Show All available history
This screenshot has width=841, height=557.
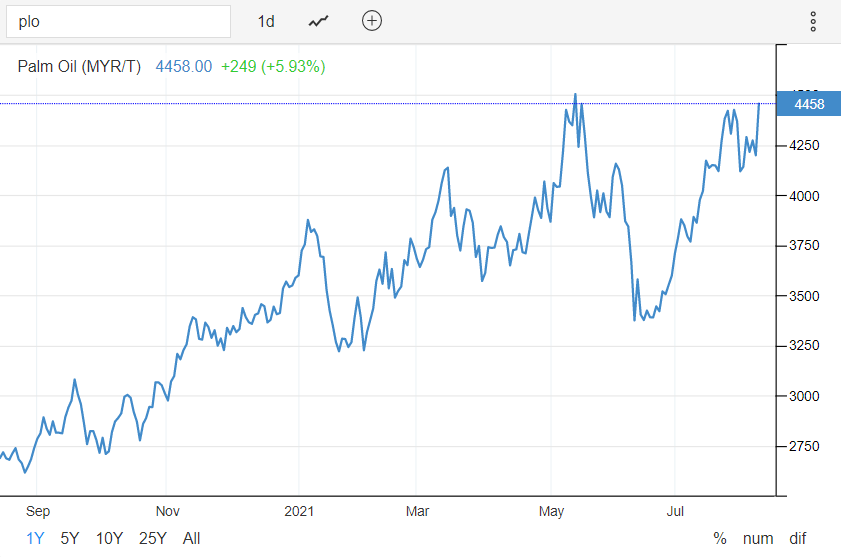coord(192,538)
